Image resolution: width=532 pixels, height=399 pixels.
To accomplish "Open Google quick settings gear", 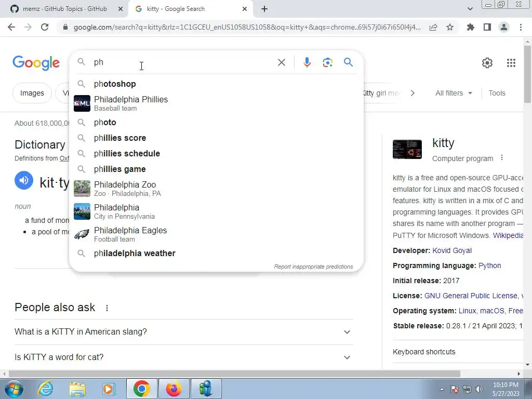I will (487, 63).
